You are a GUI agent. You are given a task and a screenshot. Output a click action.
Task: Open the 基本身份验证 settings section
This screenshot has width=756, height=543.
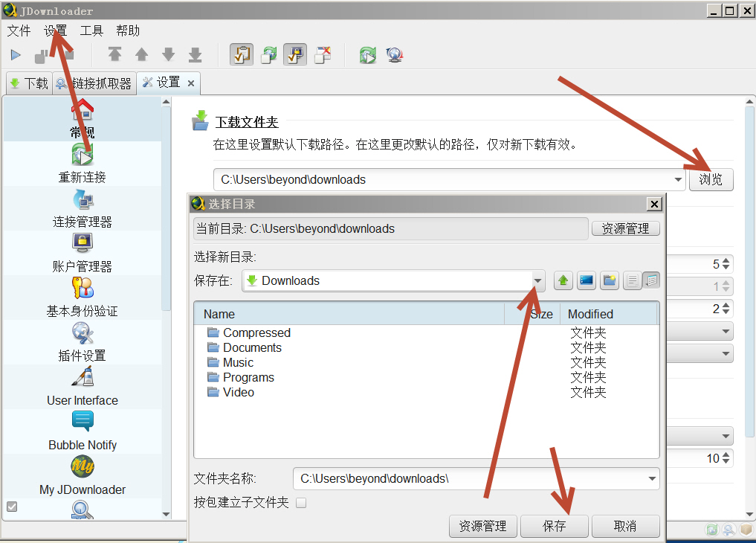coord(83,298)
